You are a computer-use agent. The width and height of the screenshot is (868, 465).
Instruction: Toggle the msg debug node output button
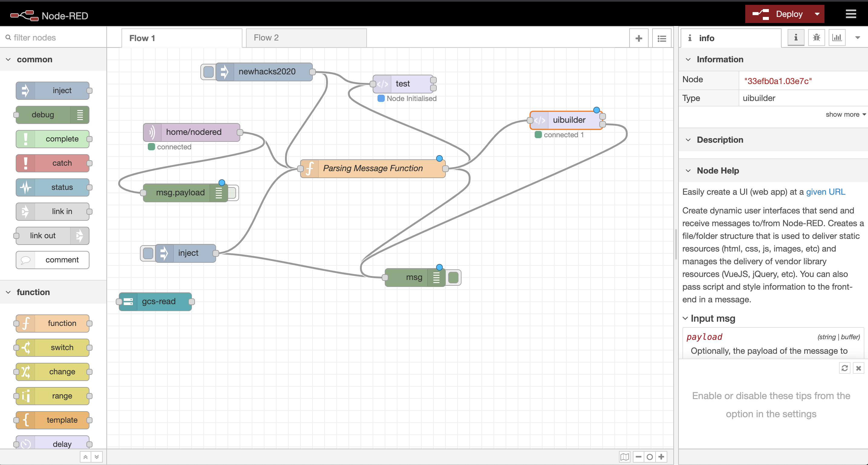(454, 278)
